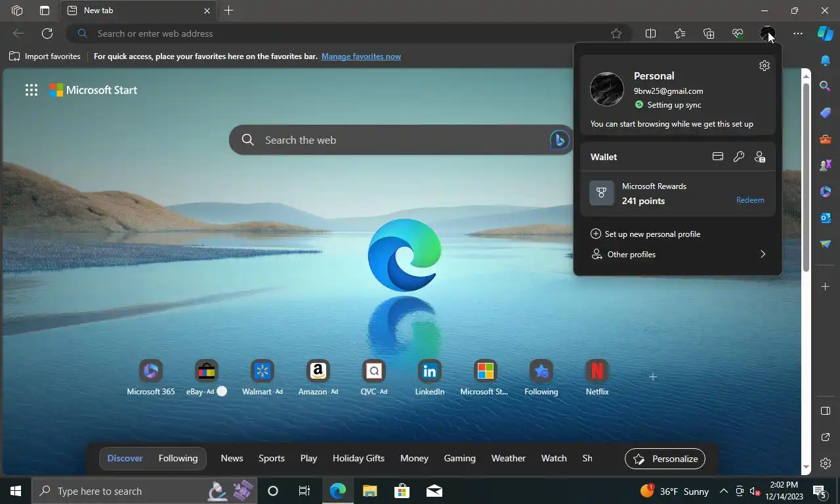Open eBay quick link tile
The width and height of the screenshot is (840, 504).
point(207,379)
